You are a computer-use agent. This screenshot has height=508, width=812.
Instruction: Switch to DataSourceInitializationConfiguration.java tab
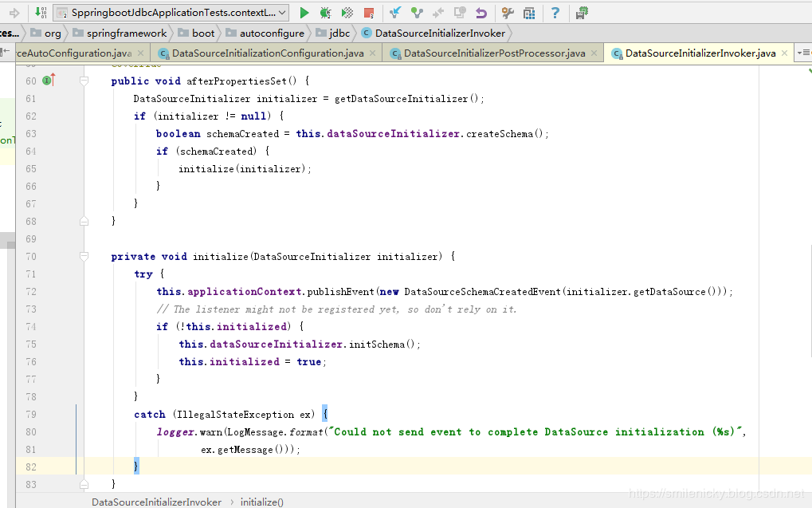[x=268, y=53]
